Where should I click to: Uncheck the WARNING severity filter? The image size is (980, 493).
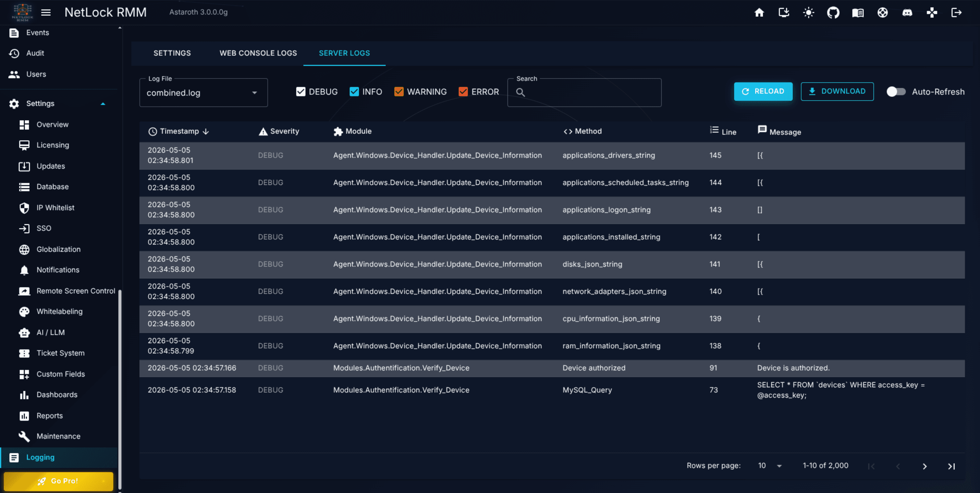point(399,92)
